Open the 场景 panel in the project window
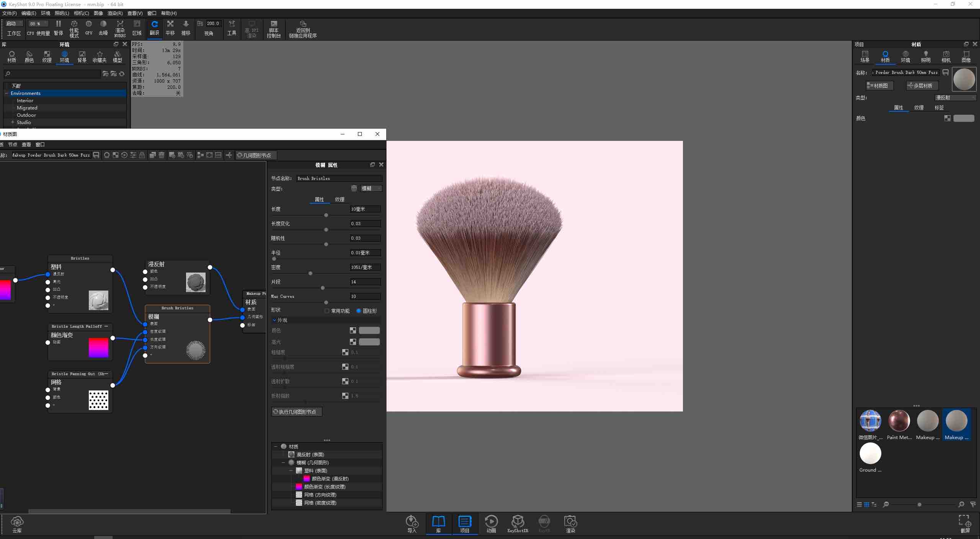The image size is (980, 539). (865, 56)
